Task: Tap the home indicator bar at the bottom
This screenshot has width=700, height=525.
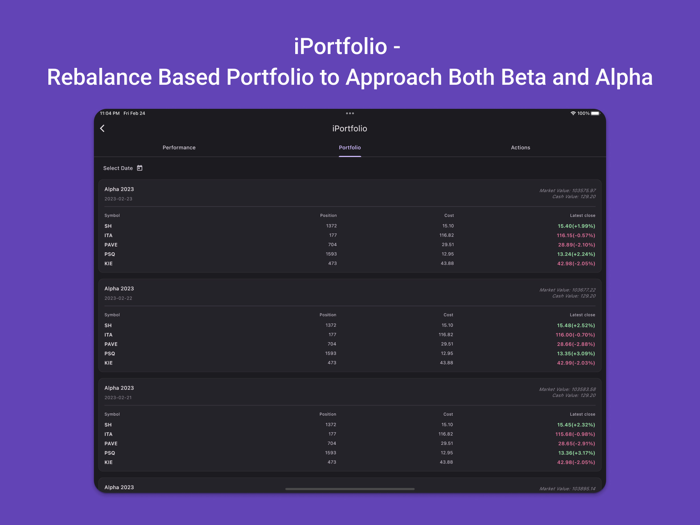Action: [x=350, y=489]
